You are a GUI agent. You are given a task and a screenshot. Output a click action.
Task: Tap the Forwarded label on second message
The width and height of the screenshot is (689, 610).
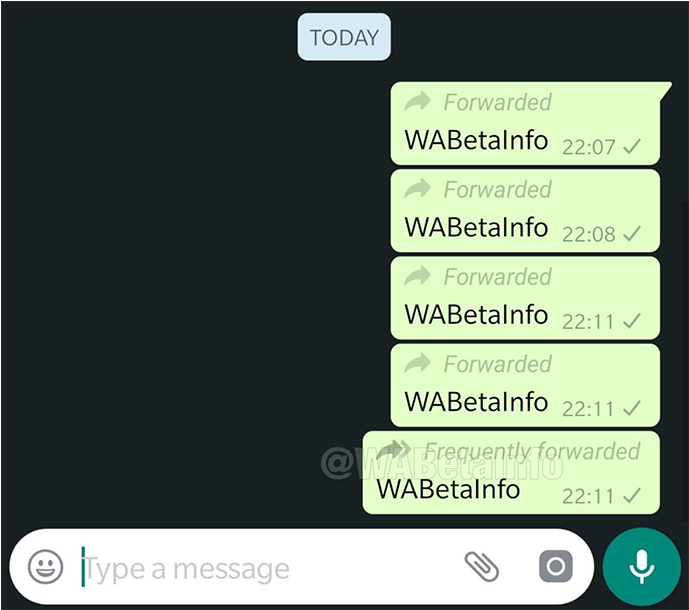(497, 190)
